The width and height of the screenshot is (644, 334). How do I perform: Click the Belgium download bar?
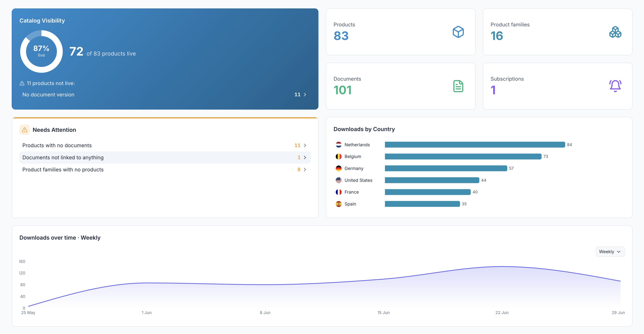(463, 156)
